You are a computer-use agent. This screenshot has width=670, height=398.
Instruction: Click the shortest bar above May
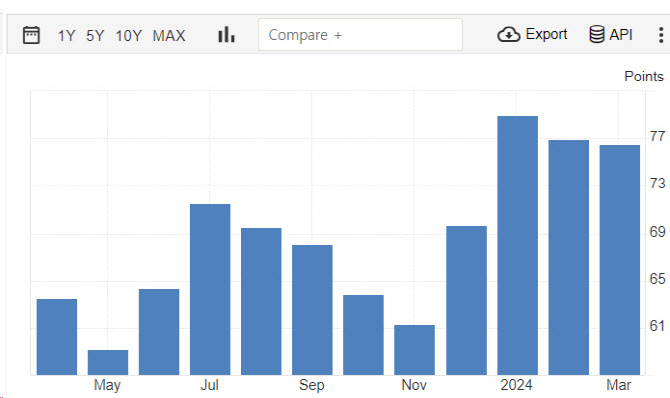click(108, 363)
